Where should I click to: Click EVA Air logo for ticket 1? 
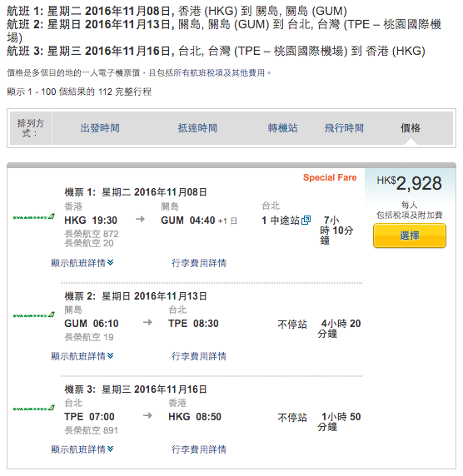coord(33,216)
